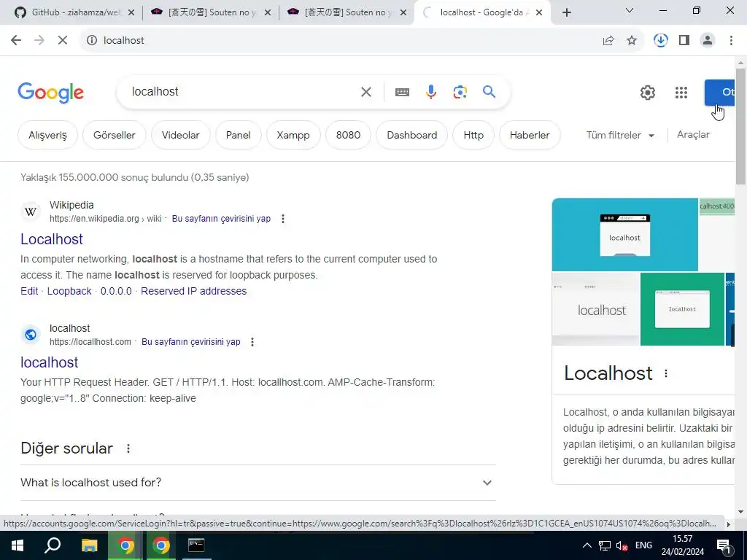Viewport: 747px width, 560px height.
Task: Open the 0.0.0.0 sitelink
Action: click(116, 291)
